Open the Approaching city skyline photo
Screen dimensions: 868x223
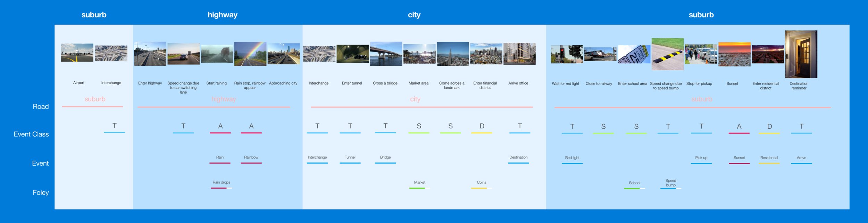tap(284, 54)
